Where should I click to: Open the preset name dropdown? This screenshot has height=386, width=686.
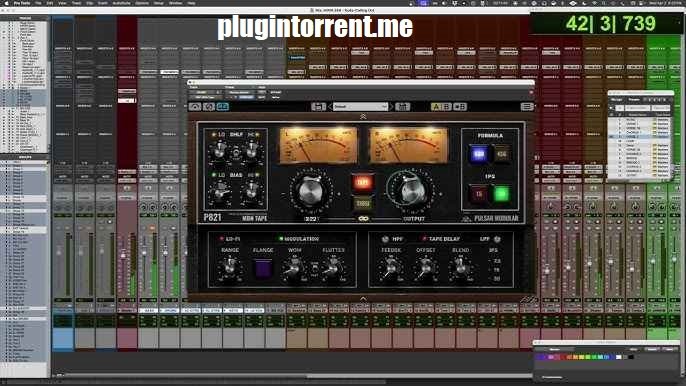click(360, 106)
